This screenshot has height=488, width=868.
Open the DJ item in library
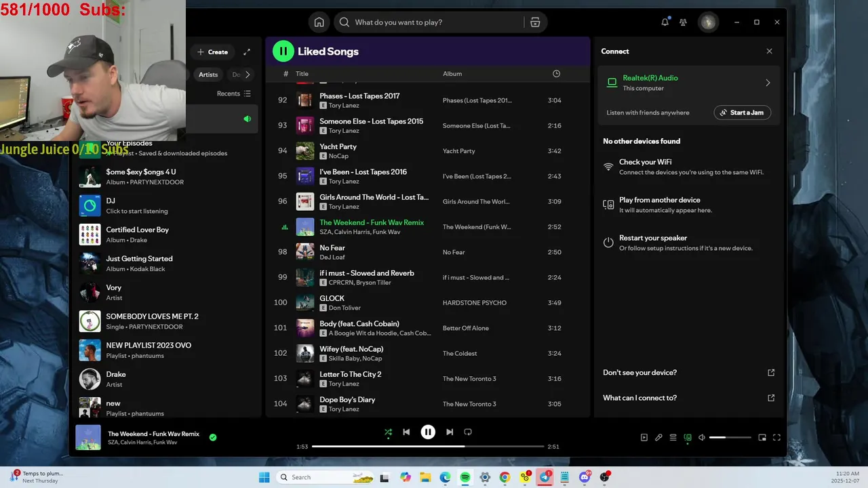coord(166,205)
